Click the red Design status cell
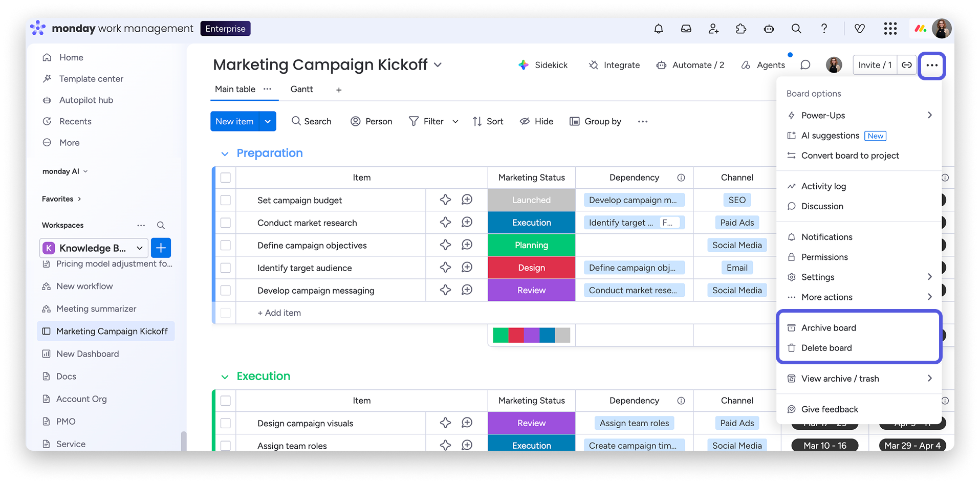Image resolution: width=980 pixels, height=484 pixels. [x=532, y=268]
